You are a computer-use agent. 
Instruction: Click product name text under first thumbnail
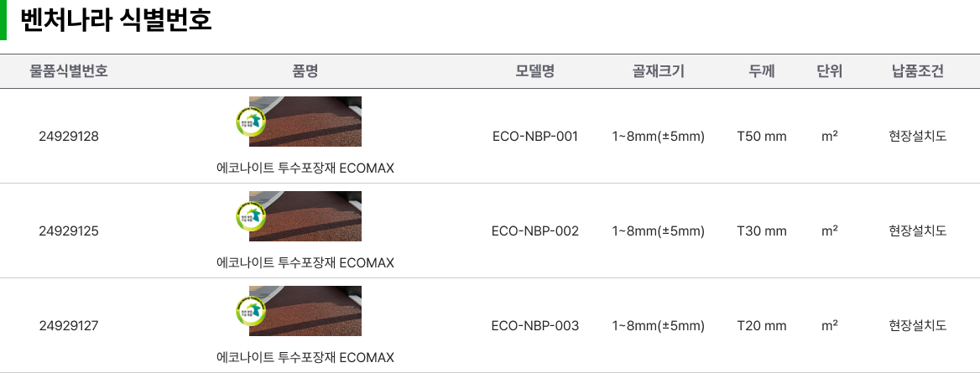pos(305,168)
